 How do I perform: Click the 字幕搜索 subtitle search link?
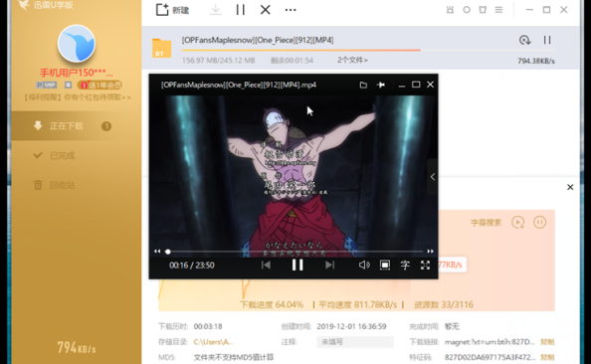click(487, 223)
